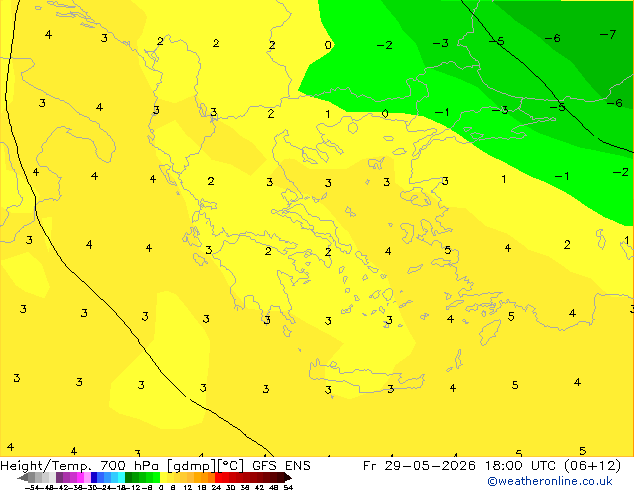The width and height of the screenshot is (634, 490).
Task: Pick the dark blue swatch in the legend
Action: coord(94,477)
